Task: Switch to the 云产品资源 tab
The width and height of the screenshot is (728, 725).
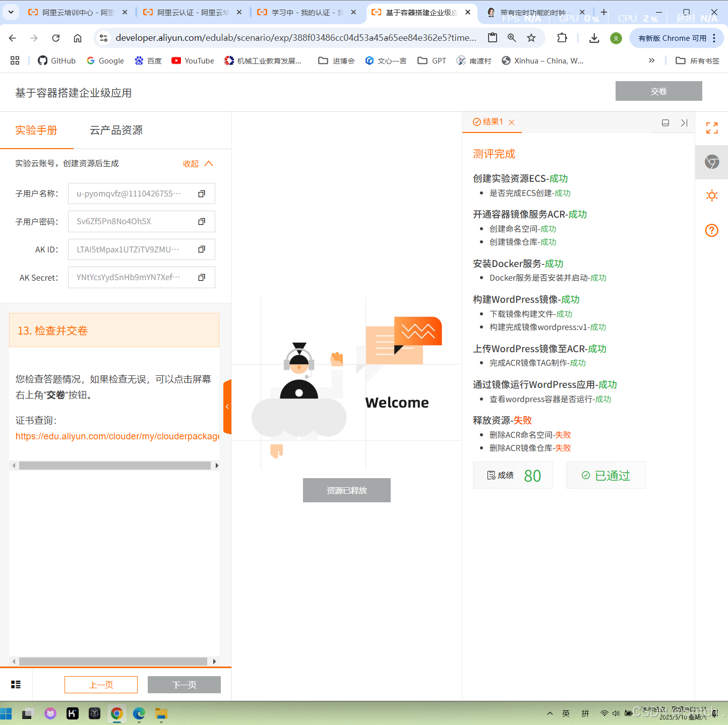Action: tap(115, 130)
